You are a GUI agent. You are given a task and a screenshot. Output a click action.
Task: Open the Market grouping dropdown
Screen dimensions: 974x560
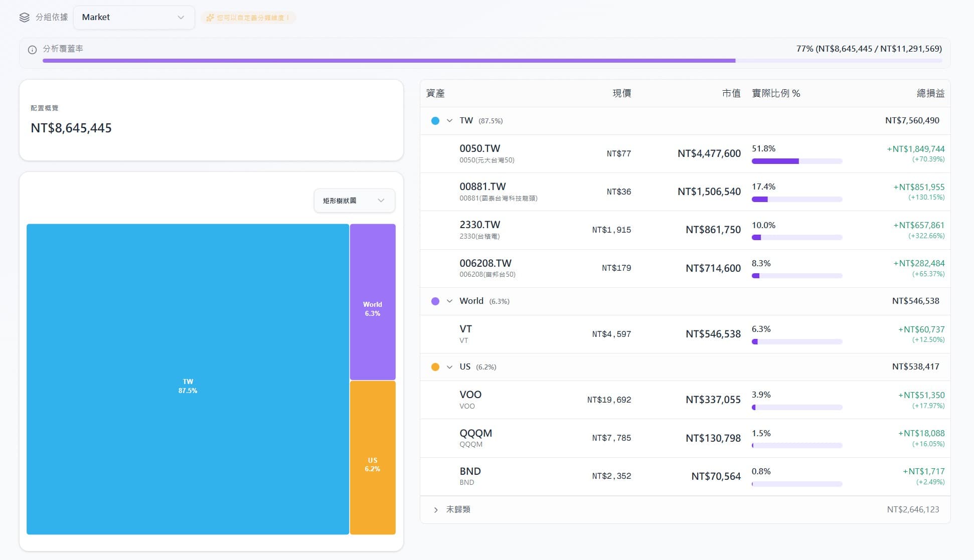[x=134, y=18]
